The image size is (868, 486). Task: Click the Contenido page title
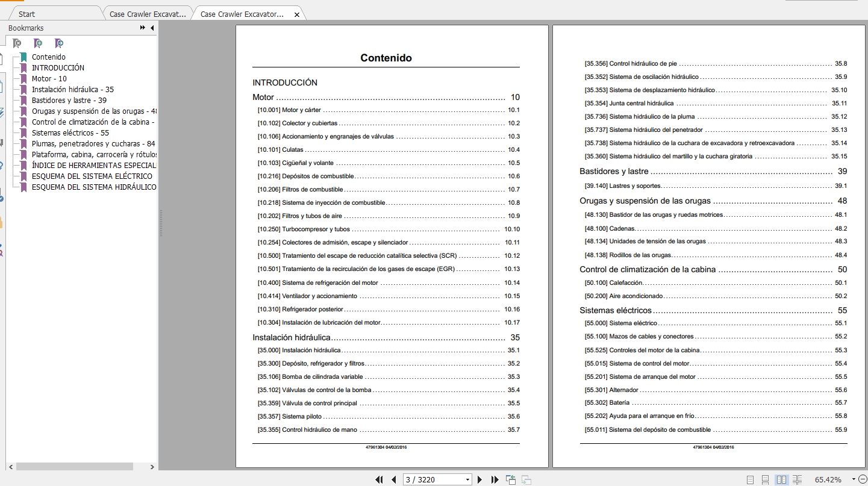pyautogui.click(x=386, y=58)
